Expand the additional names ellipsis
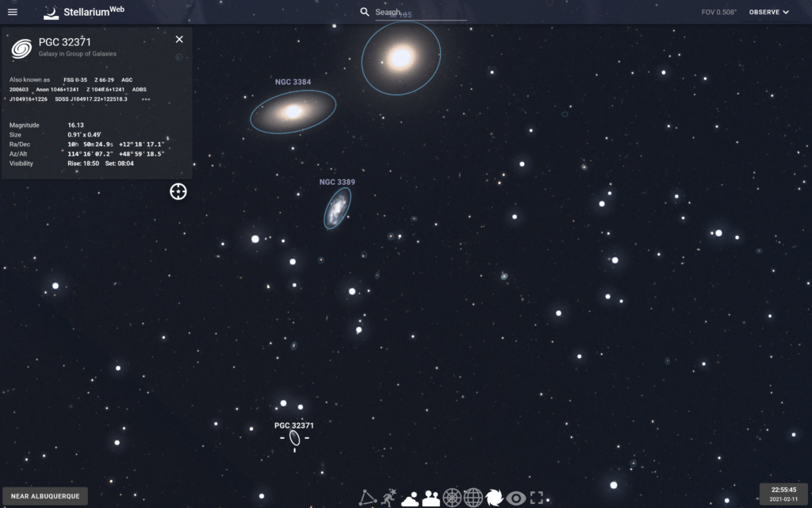The width and height of the screenshot is (812, 508). tap(146, 99)
